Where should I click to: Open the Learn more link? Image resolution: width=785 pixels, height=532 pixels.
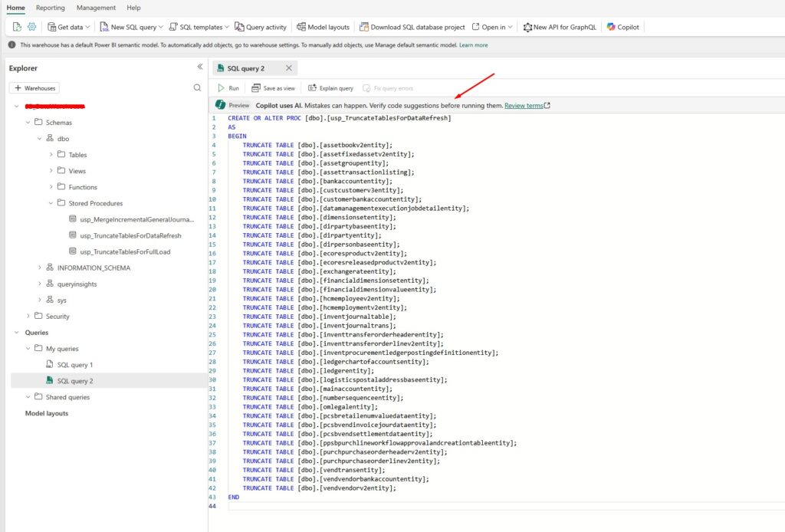pos(474,45)
